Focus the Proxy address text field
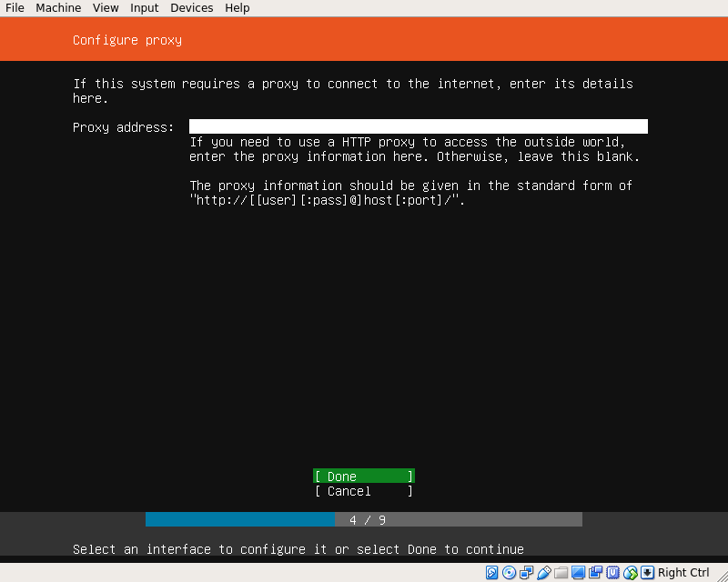 (418, 126)
